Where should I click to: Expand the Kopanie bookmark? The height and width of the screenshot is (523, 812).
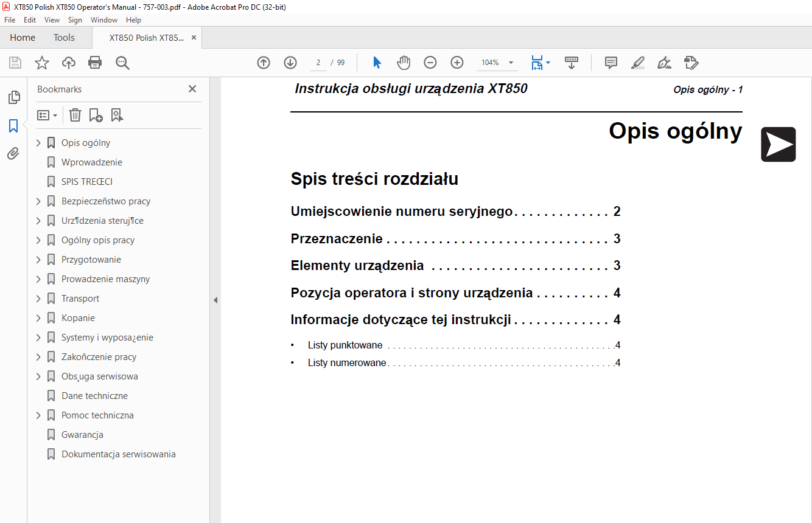coord(38,318)
